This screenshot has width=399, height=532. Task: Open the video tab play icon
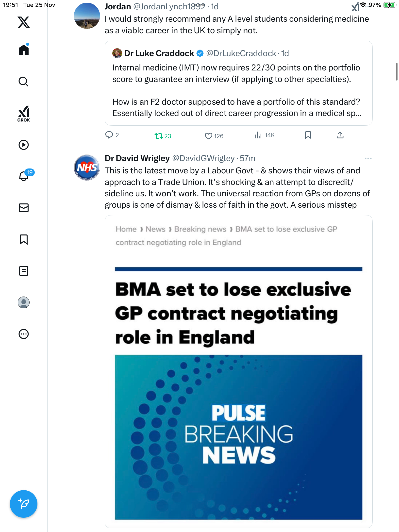[24, 145]
